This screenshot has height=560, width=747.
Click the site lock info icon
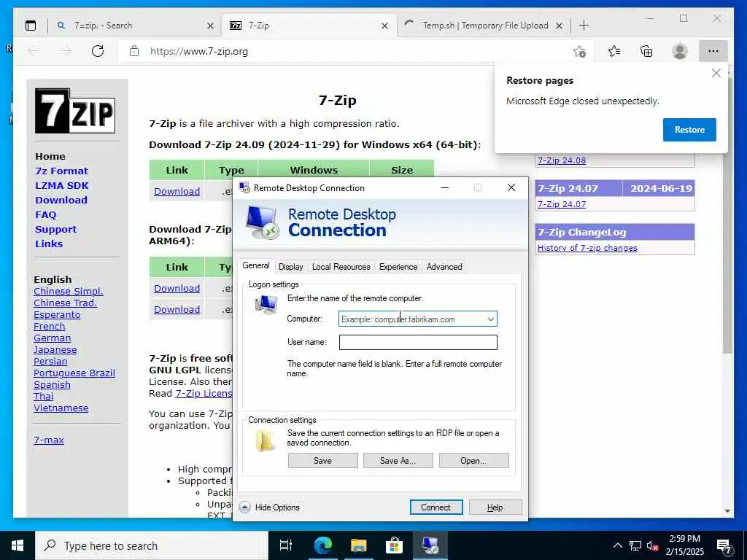(134, 51)
